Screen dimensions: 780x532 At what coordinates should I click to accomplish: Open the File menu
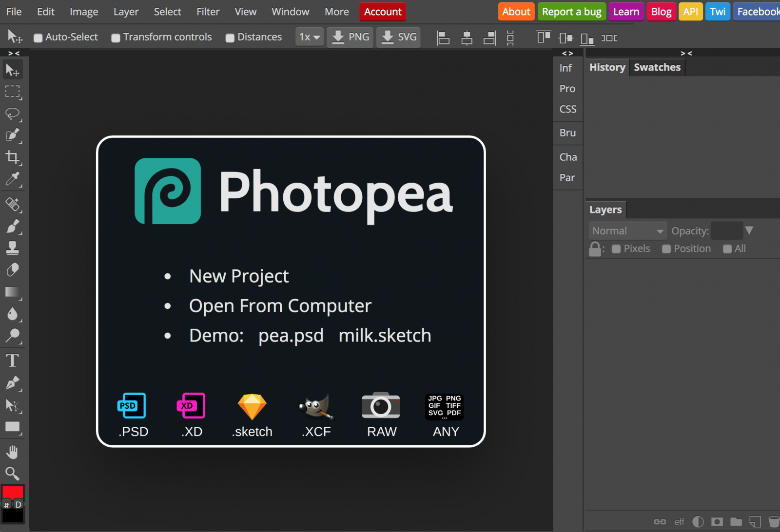14,12
